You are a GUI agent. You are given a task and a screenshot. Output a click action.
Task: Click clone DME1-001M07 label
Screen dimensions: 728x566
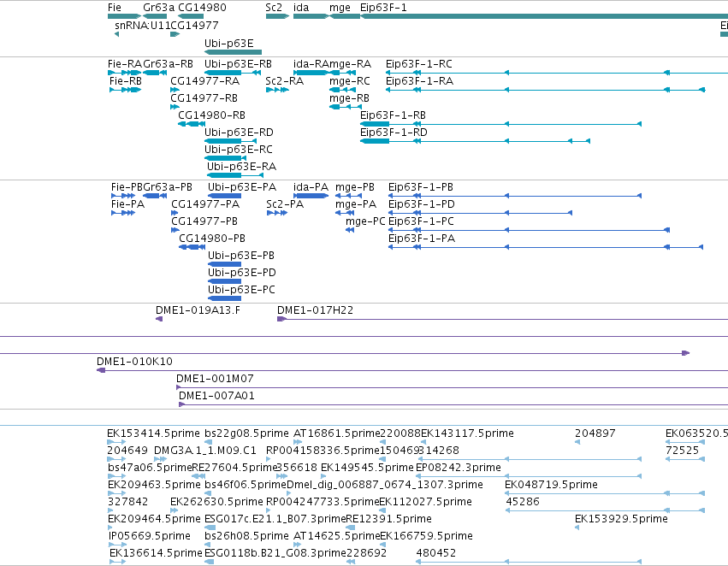pos(215,378)
